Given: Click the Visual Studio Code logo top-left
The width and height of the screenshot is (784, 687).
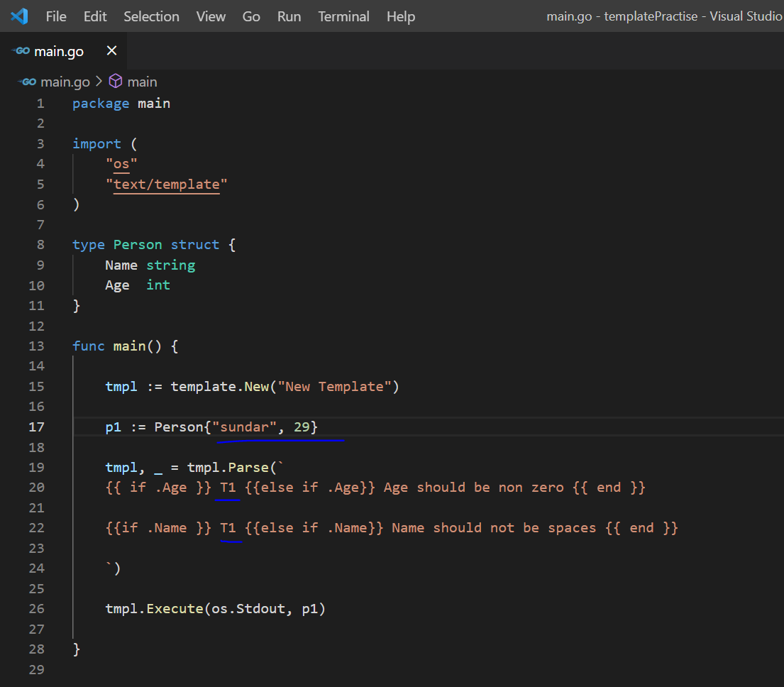Looking at the screenshot, I should (18, 16).
